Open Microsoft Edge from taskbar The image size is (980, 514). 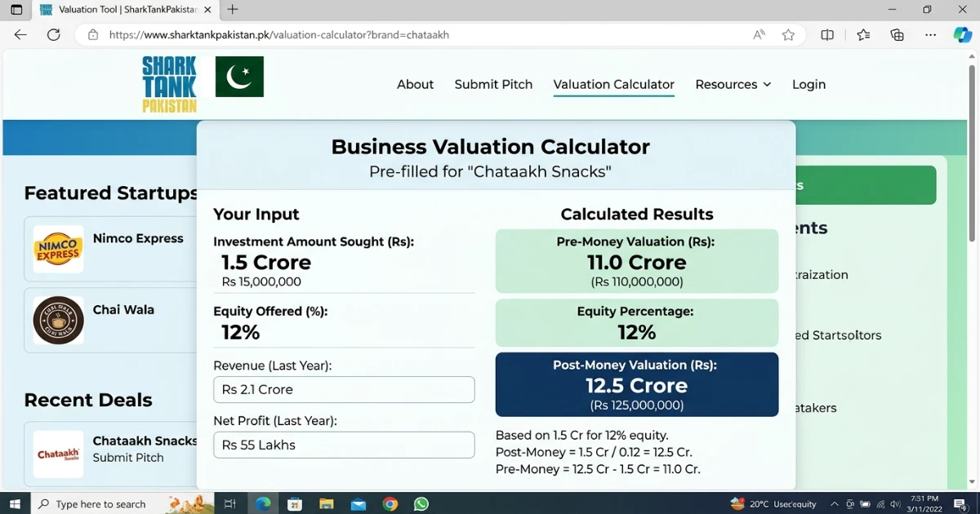pyautogui.click(x=263, y=503)
